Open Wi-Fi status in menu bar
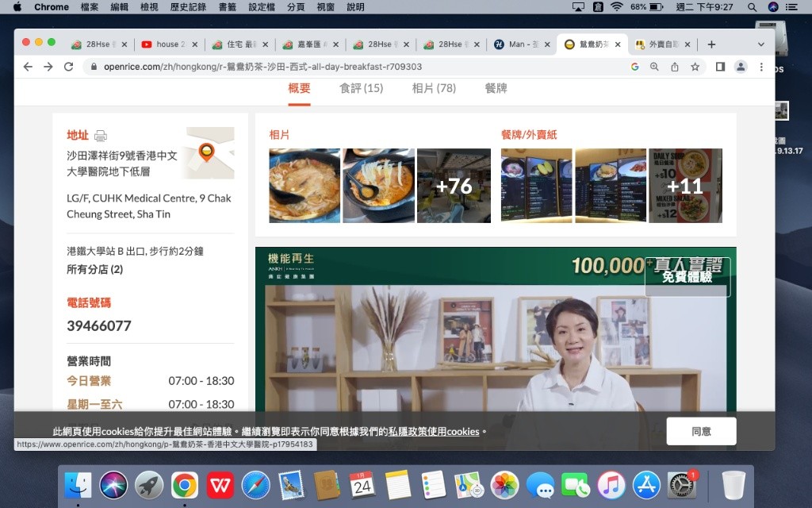Viewport: 812px width, 508px height. pyautogui.click(x=616, y=6)
